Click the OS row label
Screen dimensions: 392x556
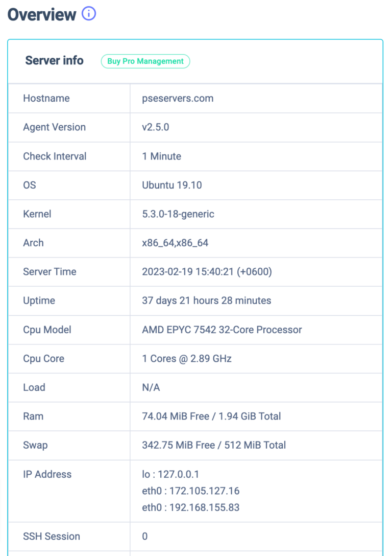coord(30,185)
